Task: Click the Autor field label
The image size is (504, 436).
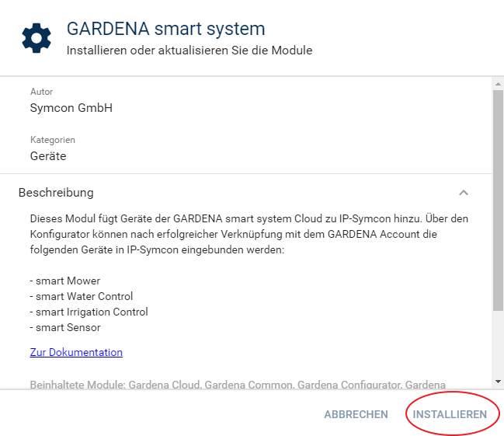Action: point(41,92)
